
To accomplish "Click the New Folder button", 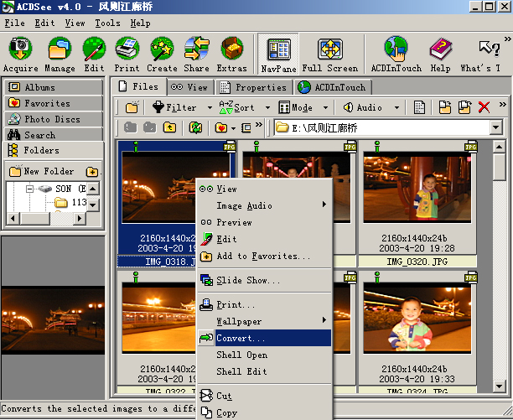I will (x=42, y=171).
